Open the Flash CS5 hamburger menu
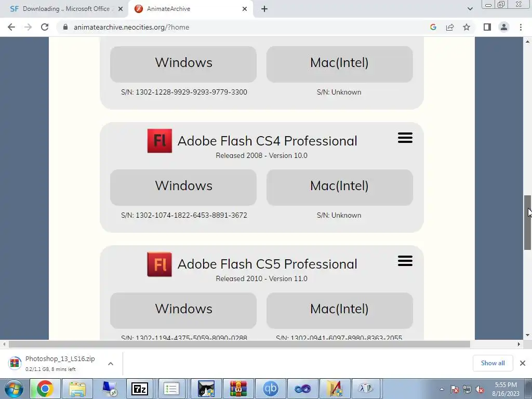This screenshot has width=532, height=399. (x=405, y=261)
